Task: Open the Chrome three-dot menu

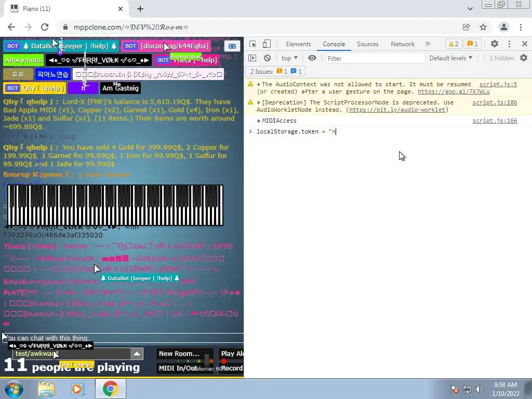Action: [x=521, y=27]
